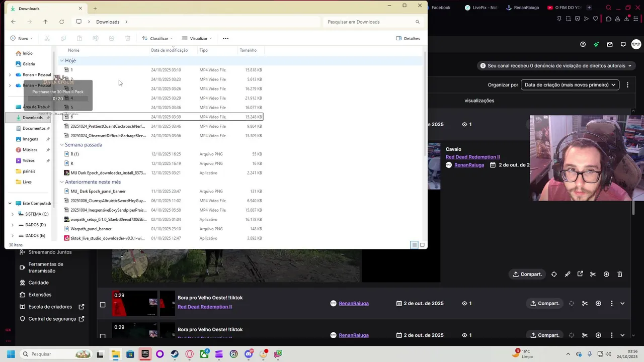Viewport: 644px width, 362px height.
Task: Open Ferramentas de transmissão in Twitch sidebar
Action: click(45, 267)
